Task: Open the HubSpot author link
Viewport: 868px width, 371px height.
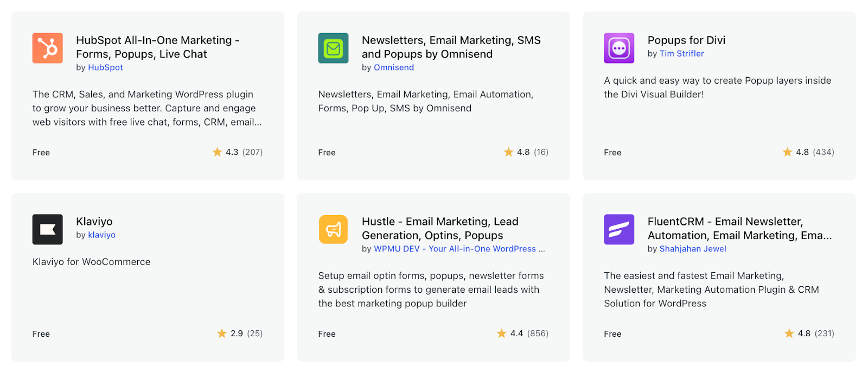Action: click(105, 67)
